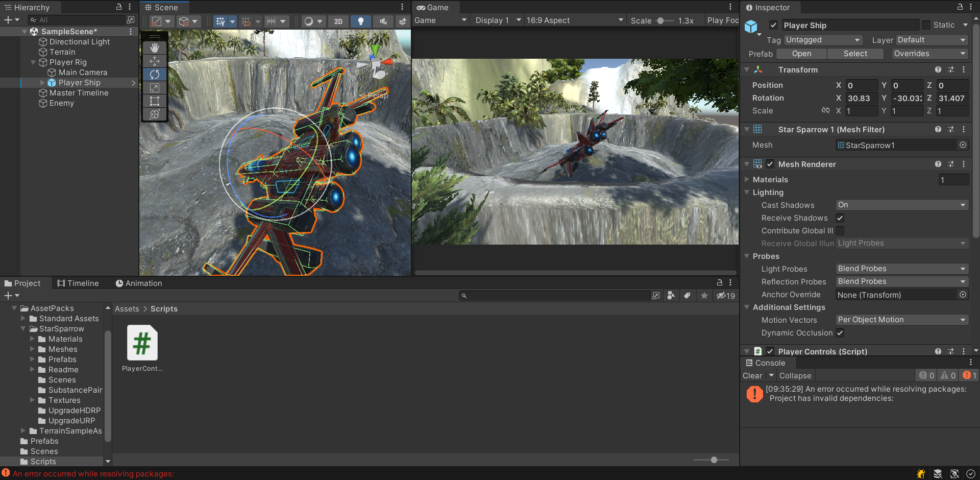Select the Hand view tool
The width and height of the screenshot is (980, 480).
(x=155, y=48)
